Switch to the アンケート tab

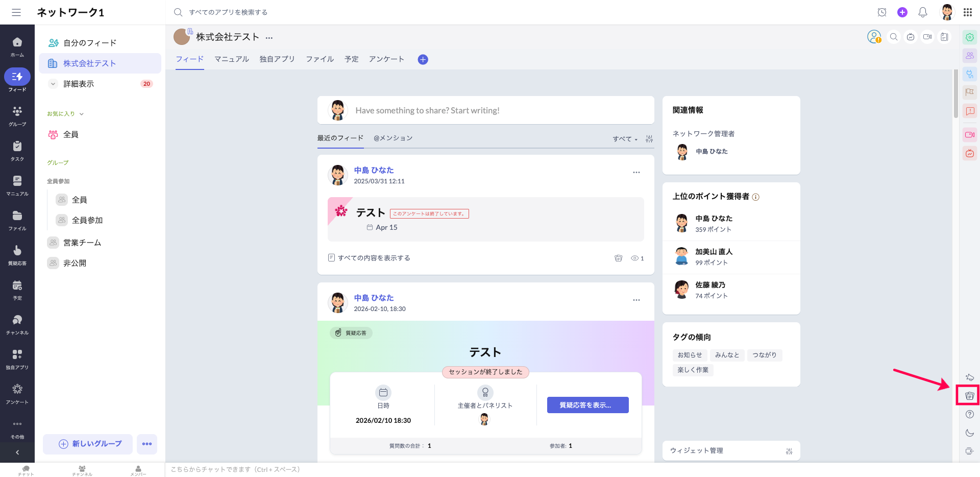click(386, 59)
